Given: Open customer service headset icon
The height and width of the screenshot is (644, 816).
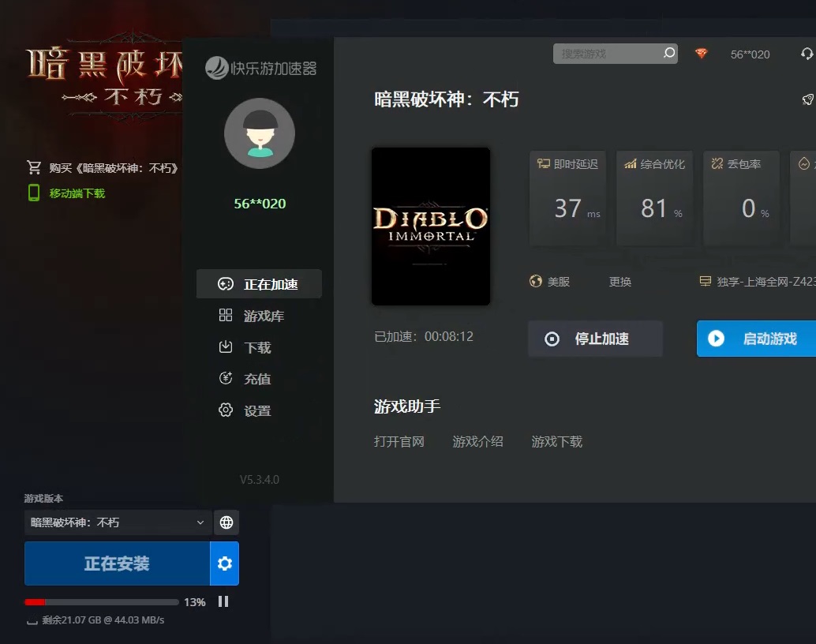Looking at the screenshot, I should (x=807, y=54).
